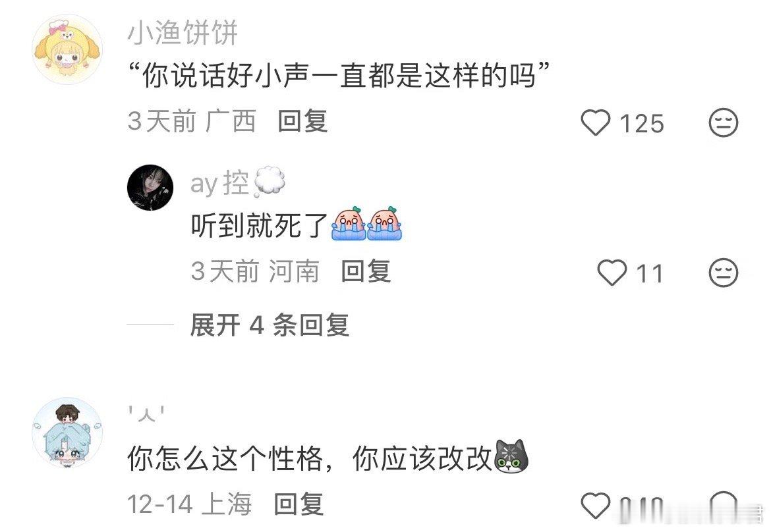The height and width of the screenshot is (532, 771).
Task: Select comment text 你说话好小声一直都是这样的吗
Action: coord(339,78)
